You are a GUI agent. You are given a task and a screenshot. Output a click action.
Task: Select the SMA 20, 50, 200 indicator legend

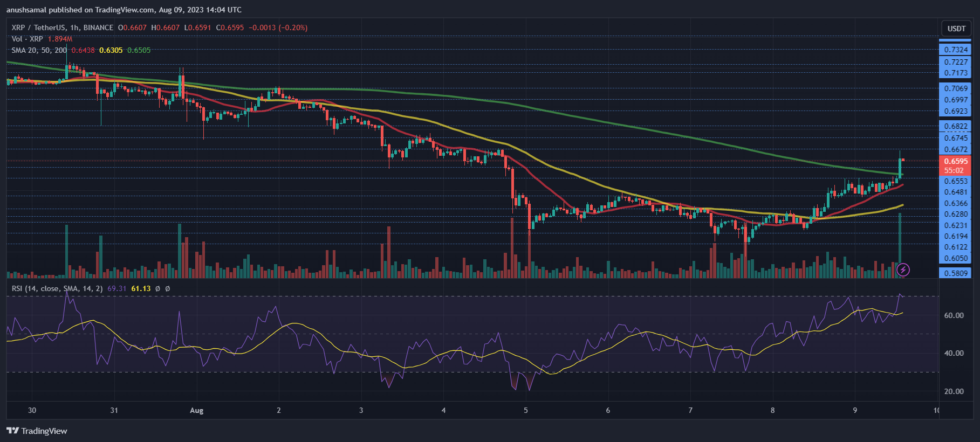[x=39, y=50]
